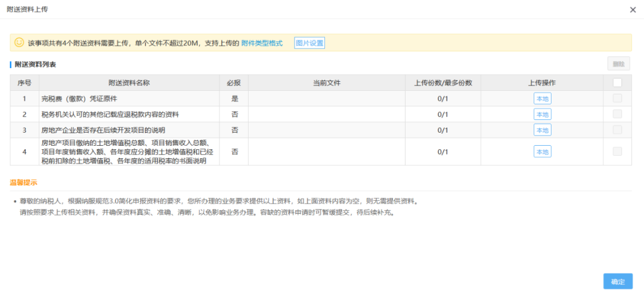644x298 pixels.
Task: Click the 0/1 count for 完税费（缴款）凭证原件
Action: click(442, 99)
